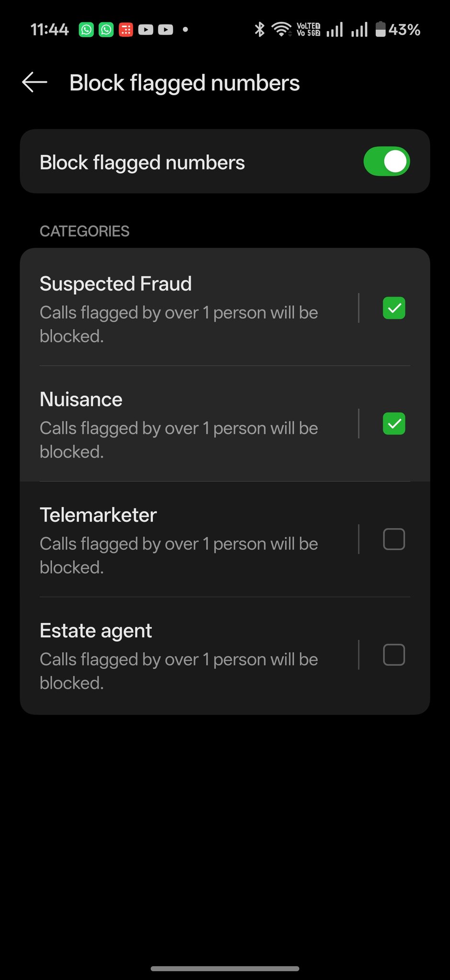Image resolution: width=450 pixels, height=980 pixels.
Task: Uncheck the Suspected Fraud checkbox
Action: point(394,308)
